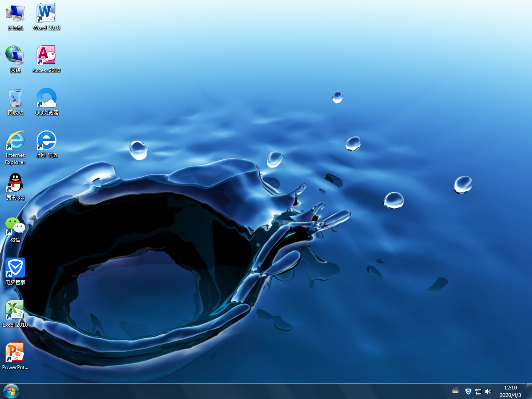
Task: Click the 上网导航 shortcut icon
Action: [x=46, y=141]
